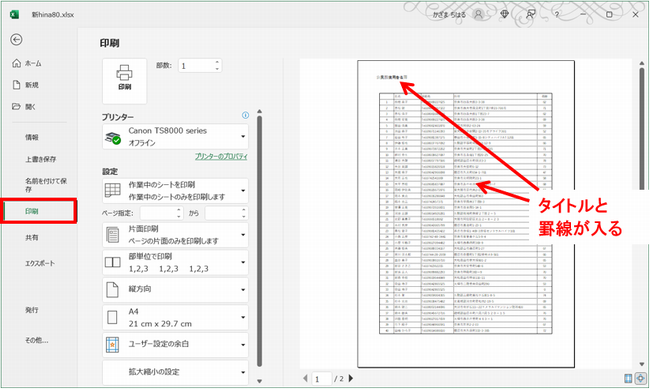650x389 pixels.
Task: Open その他... in the sidebar
Action: [36, 340]
